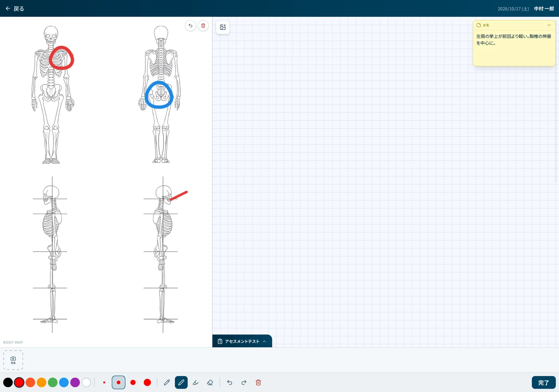
Task: Pick the black color swatch
Action: coord(8,382)
